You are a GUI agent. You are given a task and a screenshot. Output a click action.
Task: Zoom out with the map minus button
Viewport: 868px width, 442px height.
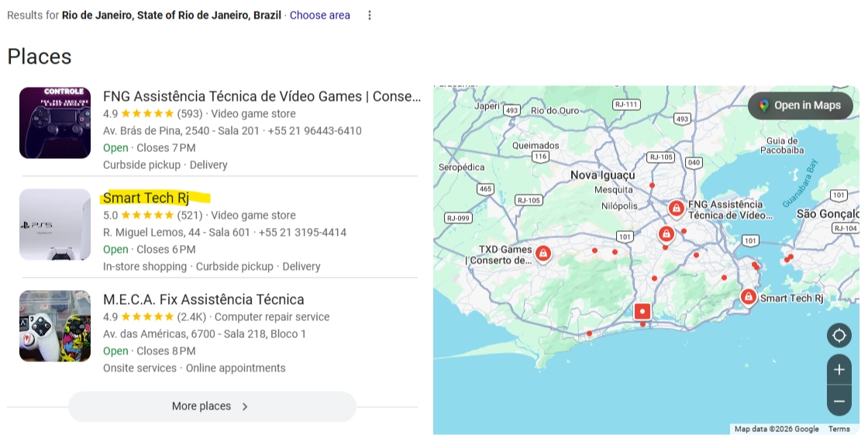pyautogui.click(x=839, y=401)
